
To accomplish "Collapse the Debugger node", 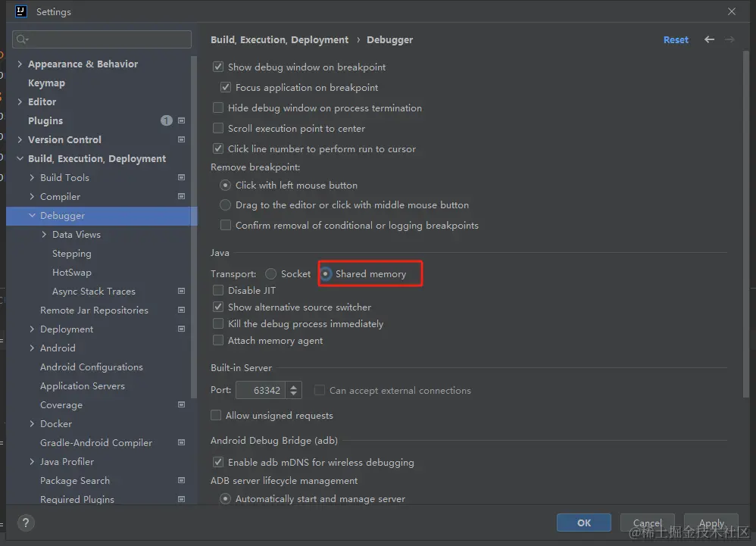I will click(32, 215).
